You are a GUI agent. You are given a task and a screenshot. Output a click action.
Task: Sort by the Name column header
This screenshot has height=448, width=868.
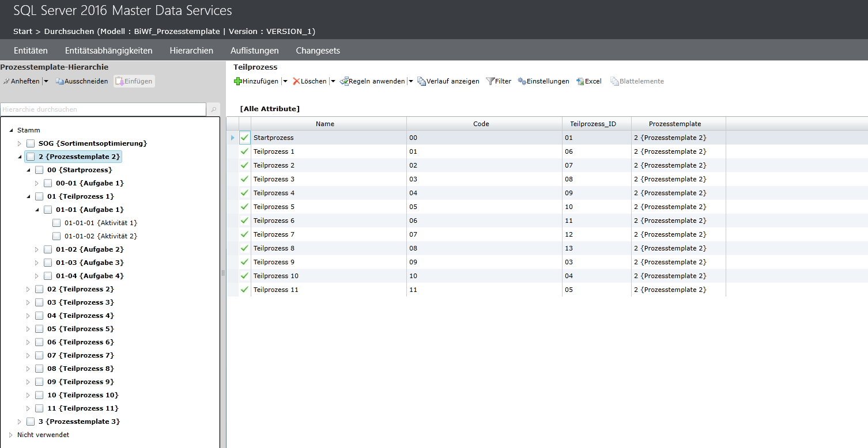(x=329, y=124)
